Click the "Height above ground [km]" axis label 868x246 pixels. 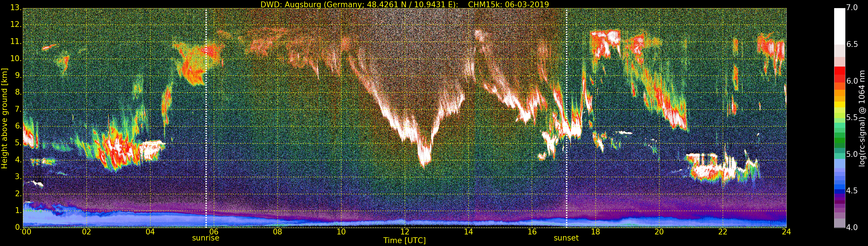4,118
